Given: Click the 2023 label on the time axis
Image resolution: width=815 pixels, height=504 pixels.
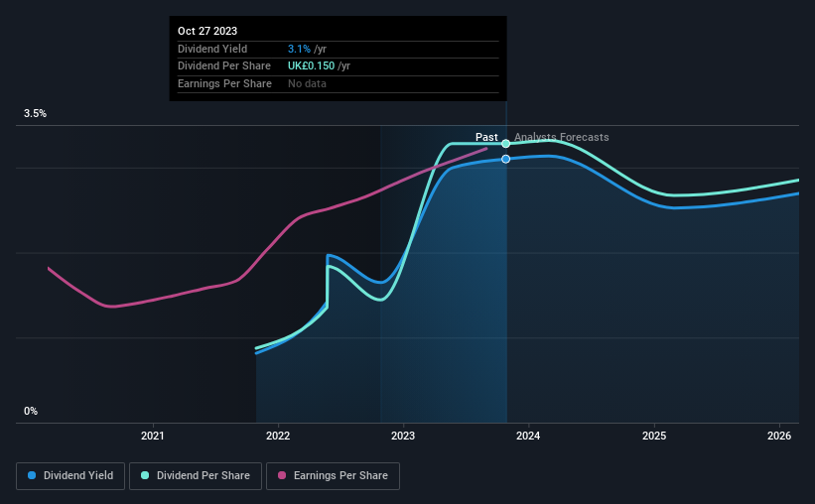Looking at the screenshot, I should (x=403, y=436).
